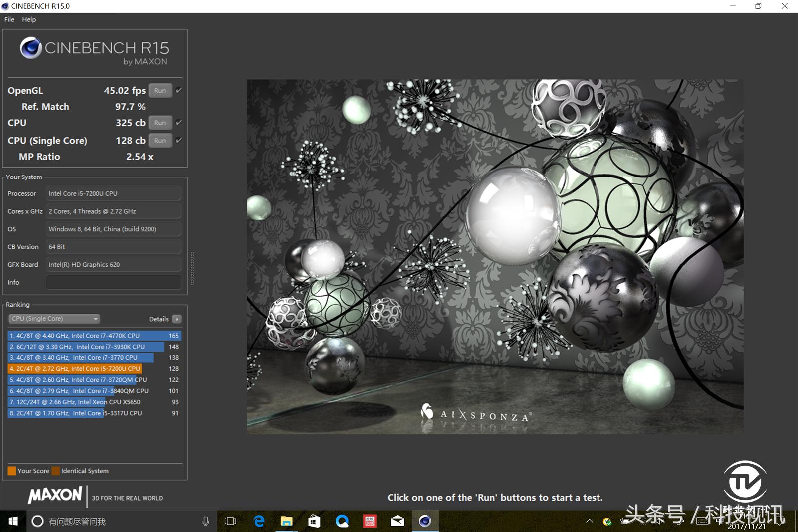
Task: Toggle the OpenGL test checkbox
Action: tap(179, 90)
